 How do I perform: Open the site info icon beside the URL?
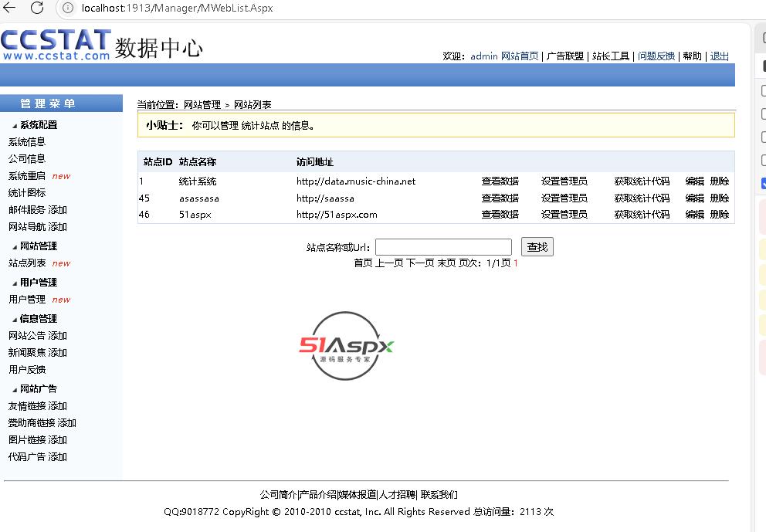click(68, 8)
